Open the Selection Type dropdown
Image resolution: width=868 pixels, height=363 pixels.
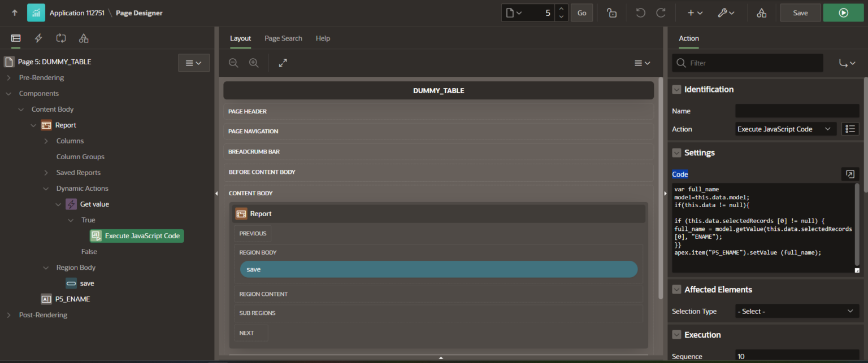coord(797,311)
